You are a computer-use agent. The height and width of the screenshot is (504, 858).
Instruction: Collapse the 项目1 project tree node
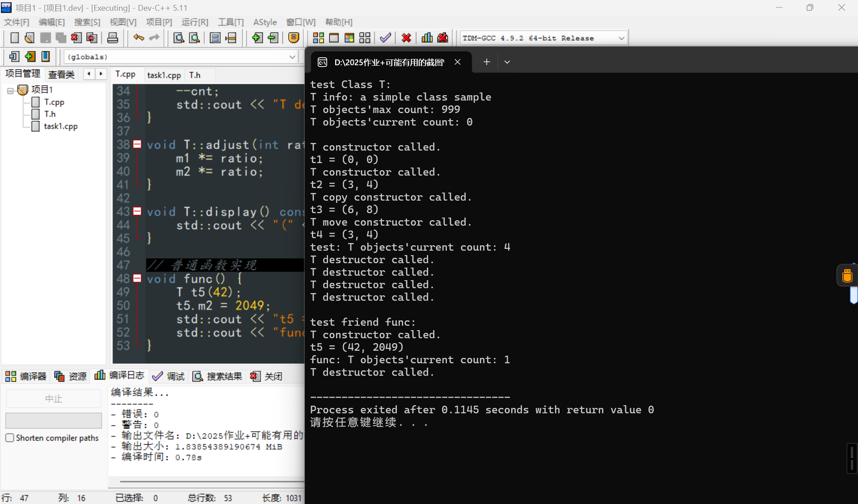tap(10, 90)
